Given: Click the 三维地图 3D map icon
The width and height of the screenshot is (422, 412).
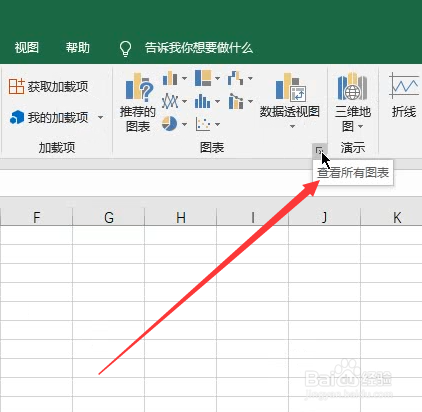Looking at the screenshot, I should point(353,87).
